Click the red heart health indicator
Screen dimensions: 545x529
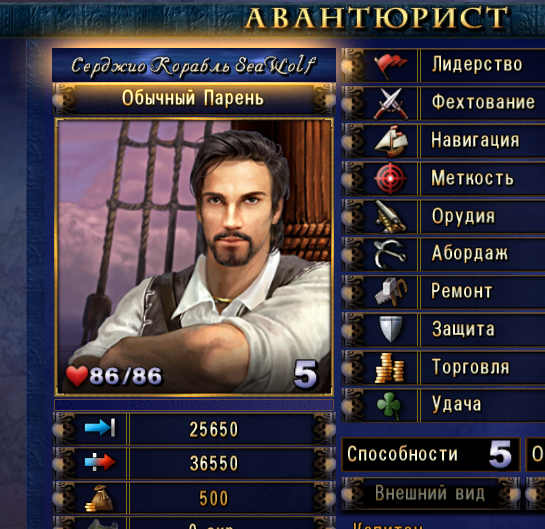pos(76,376)
